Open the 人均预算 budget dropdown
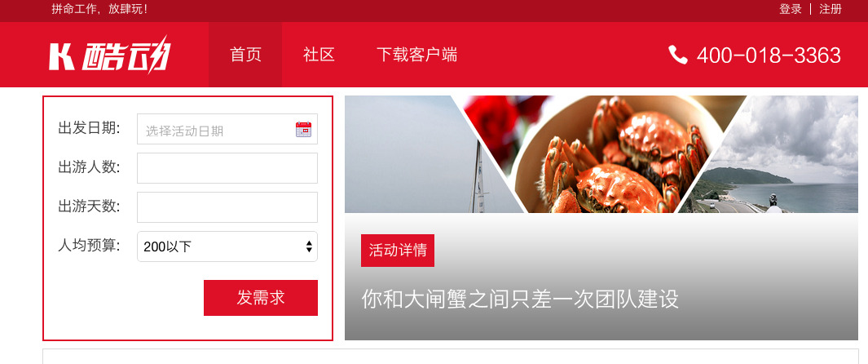868x364 pixels. tap(227, 246)
